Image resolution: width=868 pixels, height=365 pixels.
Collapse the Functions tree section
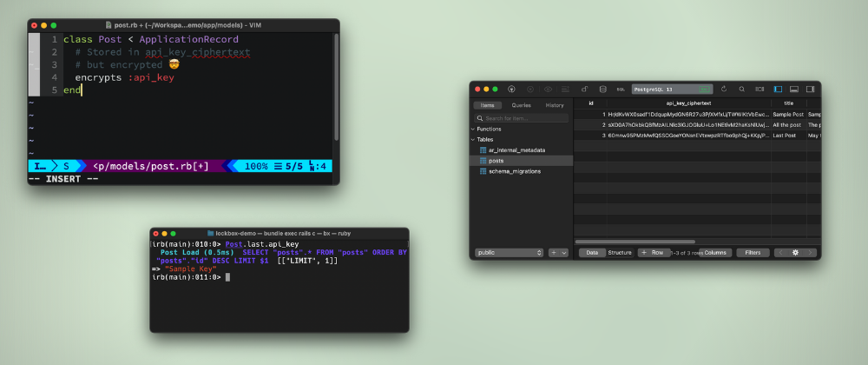[x=474, y=129]
